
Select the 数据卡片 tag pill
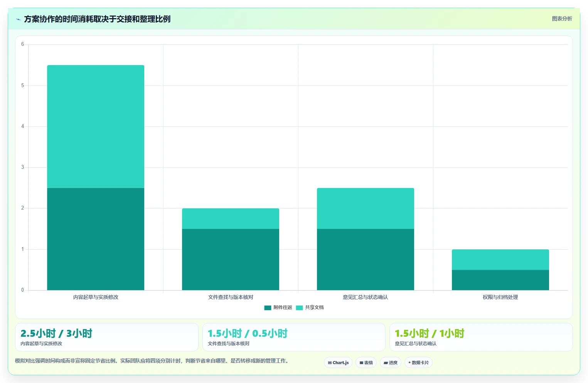tap(418, 363)
